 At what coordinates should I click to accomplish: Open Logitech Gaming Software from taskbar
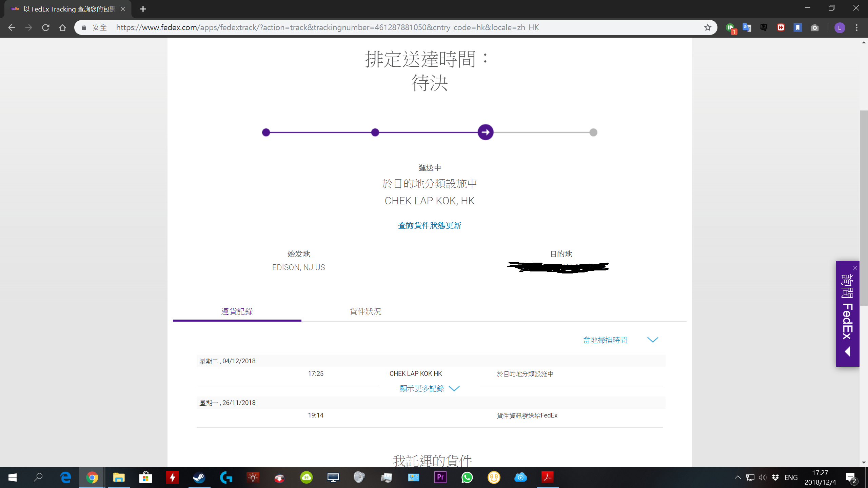[226, 477]
